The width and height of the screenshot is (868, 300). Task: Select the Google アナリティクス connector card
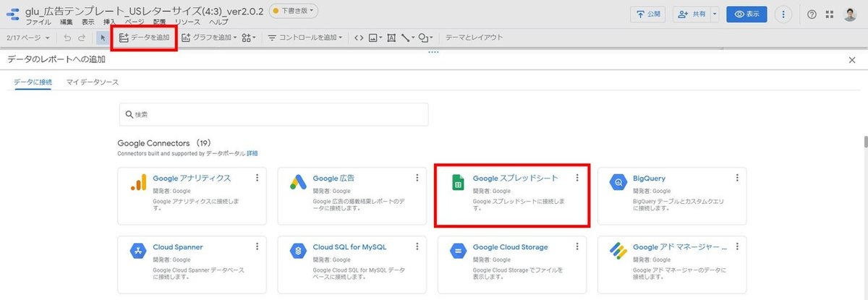[x=192, y=197]
